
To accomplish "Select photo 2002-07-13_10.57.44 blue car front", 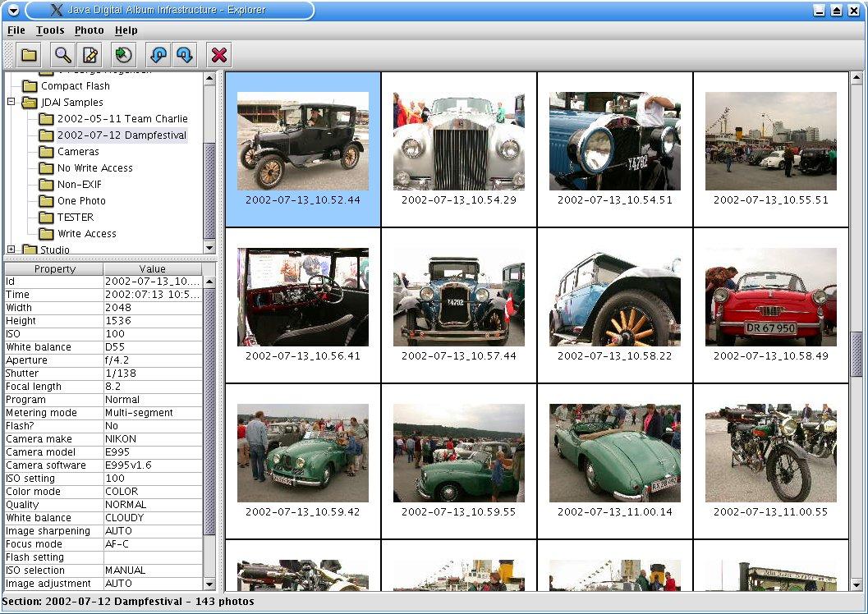I will 459,305.
